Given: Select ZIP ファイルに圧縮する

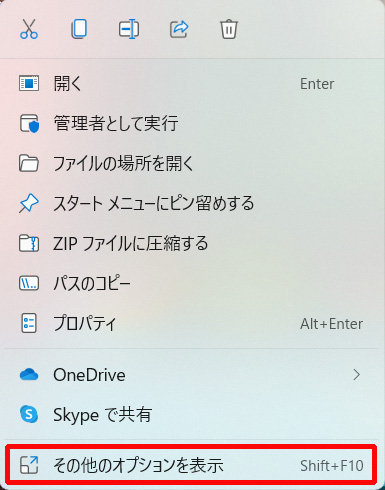Looking at the screenshot, I should [192, 243].
